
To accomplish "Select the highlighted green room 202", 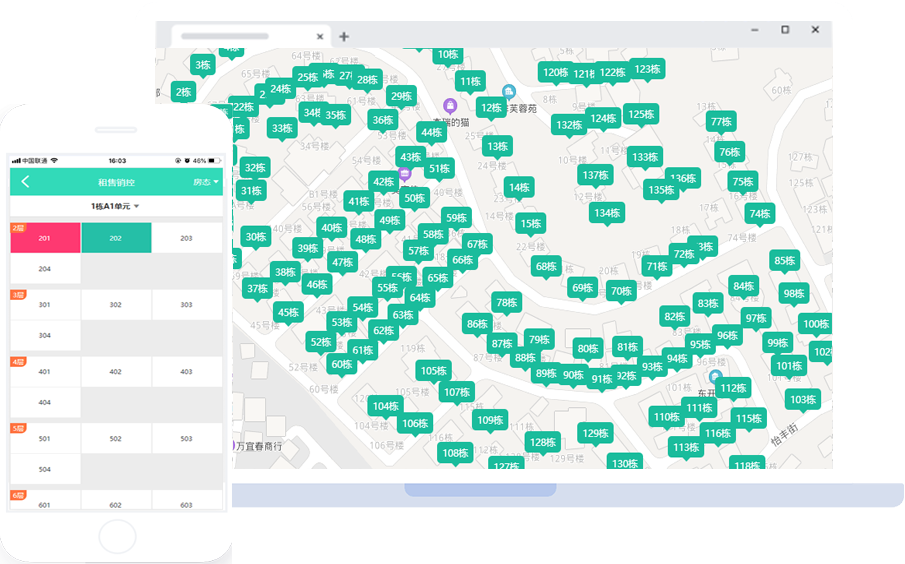I will click(x=116, y=238).
